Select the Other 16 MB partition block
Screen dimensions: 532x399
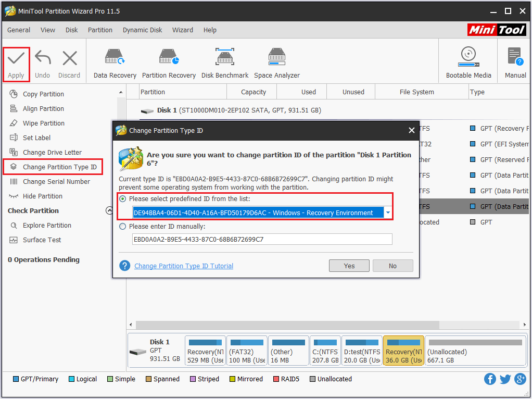point(288,351)
